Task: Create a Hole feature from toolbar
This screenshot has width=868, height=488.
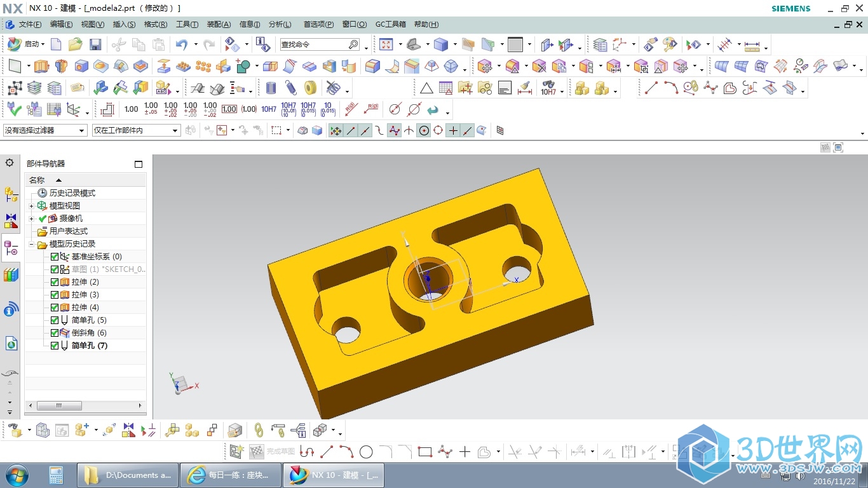Action: [x=81, y=66]
